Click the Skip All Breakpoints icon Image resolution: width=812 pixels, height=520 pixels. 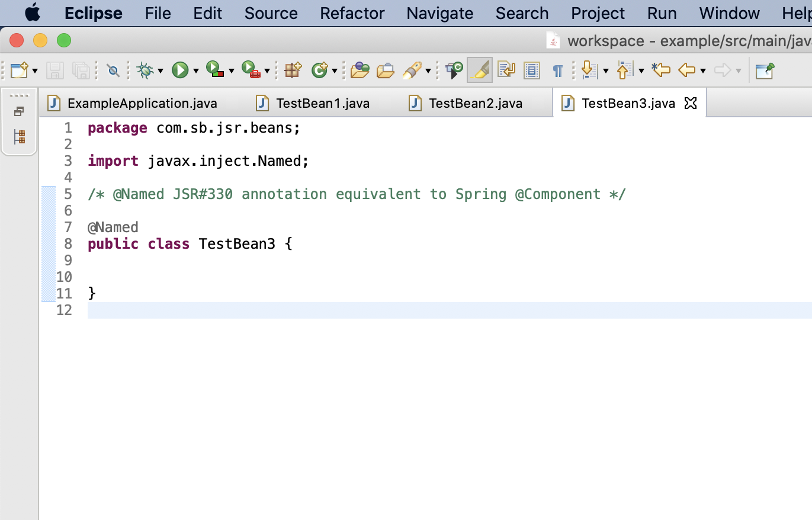tap(113, 70)
